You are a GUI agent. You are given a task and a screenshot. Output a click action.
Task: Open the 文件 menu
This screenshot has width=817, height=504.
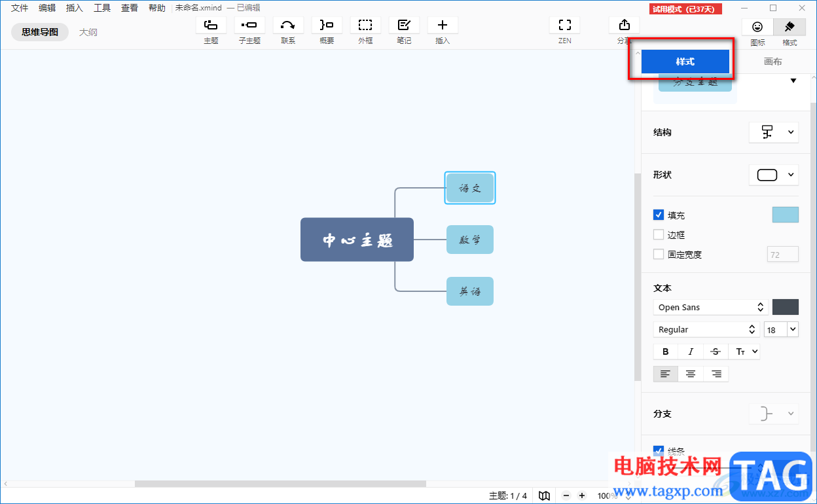pos(20,8)
